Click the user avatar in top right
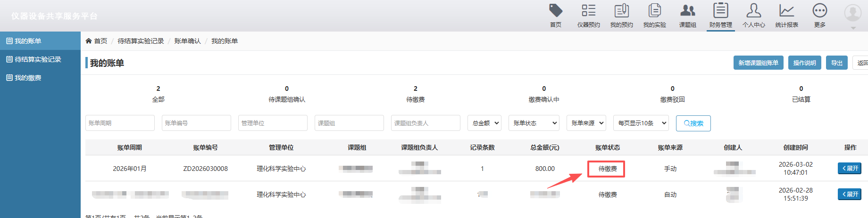 [x=852, y=13]
